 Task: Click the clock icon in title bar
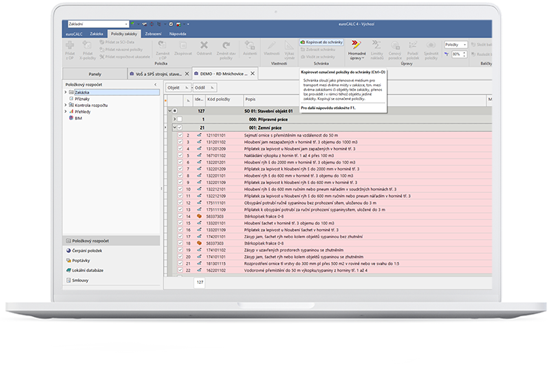[171, 24]
